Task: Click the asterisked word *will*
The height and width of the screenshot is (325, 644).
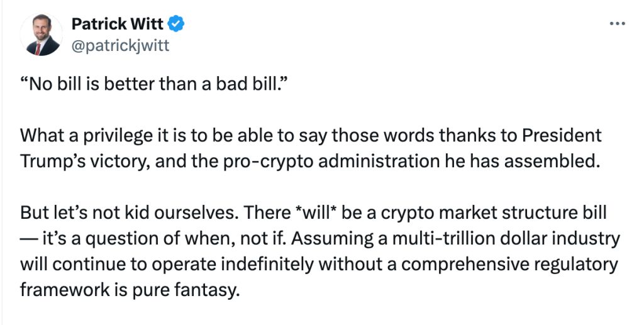Action: [316, 213]
